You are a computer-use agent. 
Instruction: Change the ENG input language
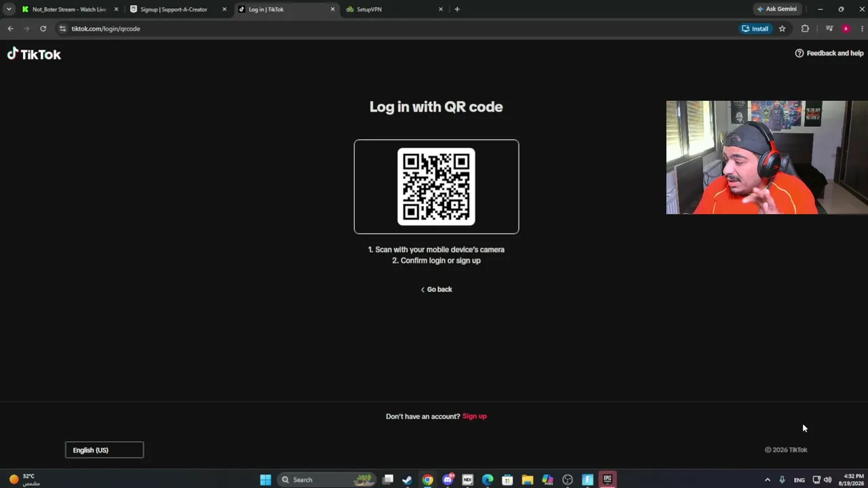click(800, 480)
